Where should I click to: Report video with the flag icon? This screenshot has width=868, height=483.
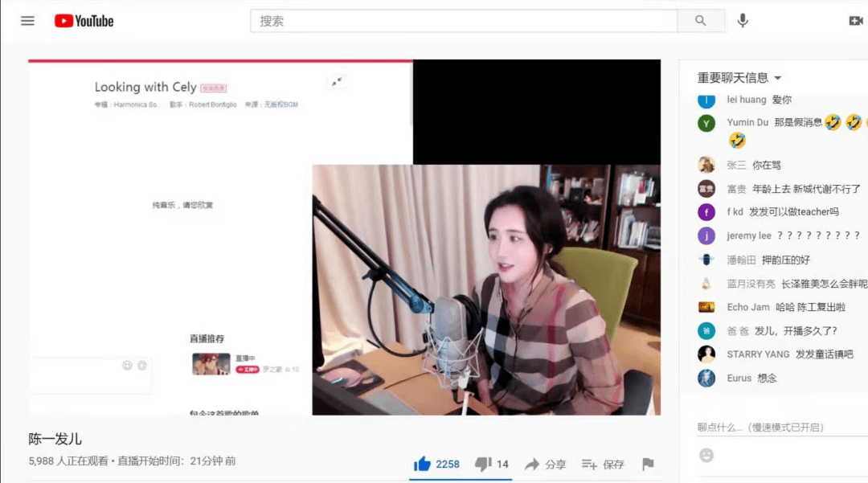coord(648,464)
